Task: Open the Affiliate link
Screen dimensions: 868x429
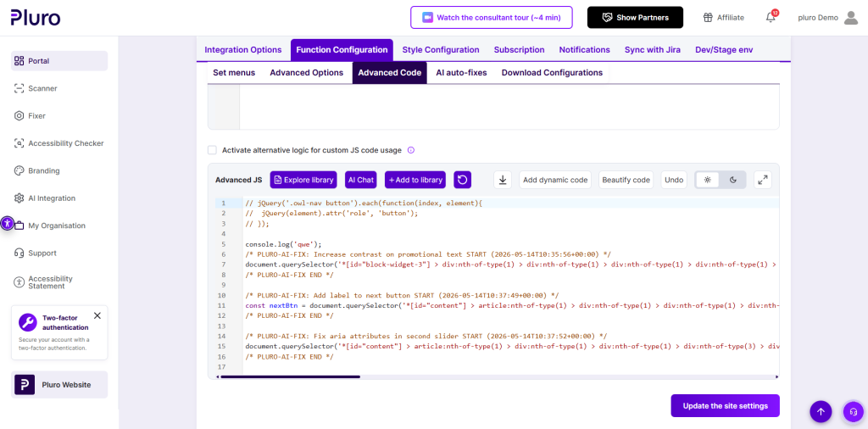Action: pos(724,18)
